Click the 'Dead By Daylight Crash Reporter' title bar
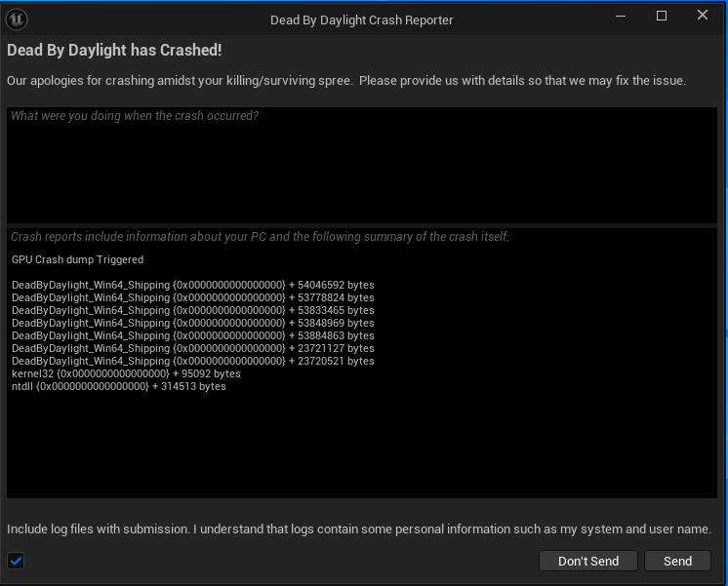The width and height of the screenshot is (728, 586). (362, 20)
